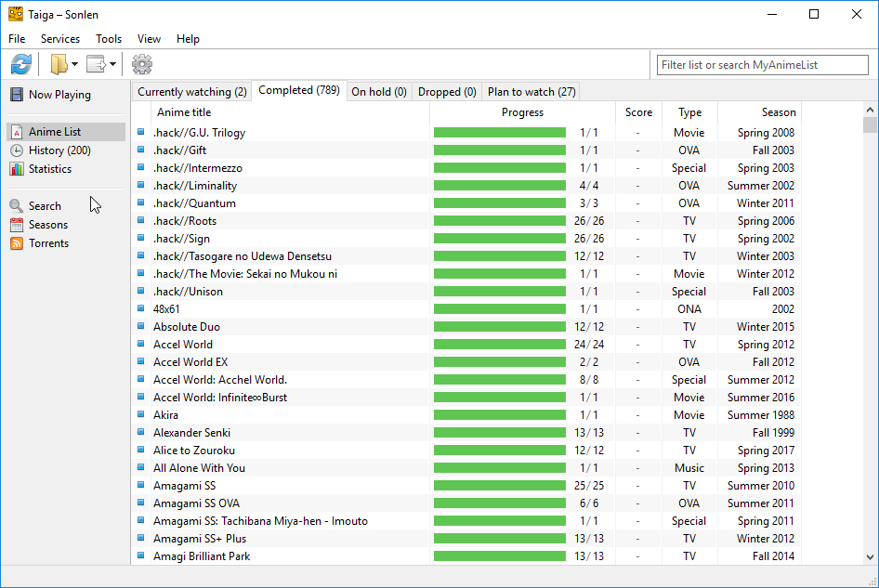This screenshot has height=588, width=879.
Task: Select .hack//Tasogare no Udewa Densetsu title
Action: 243,256
